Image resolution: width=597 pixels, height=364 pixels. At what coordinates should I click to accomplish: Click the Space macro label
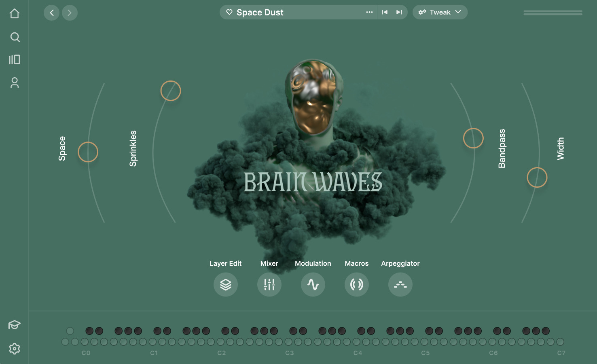coord(62,148)
